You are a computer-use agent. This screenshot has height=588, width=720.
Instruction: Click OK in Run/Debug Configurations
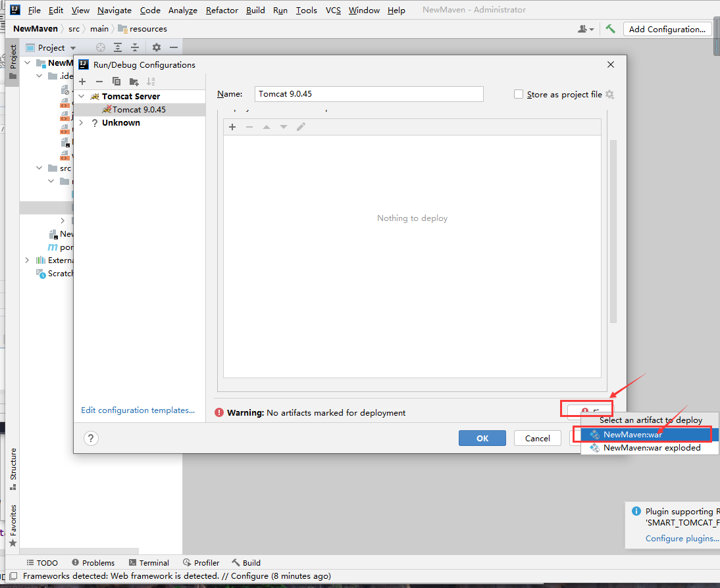click(x=482, y=438)
